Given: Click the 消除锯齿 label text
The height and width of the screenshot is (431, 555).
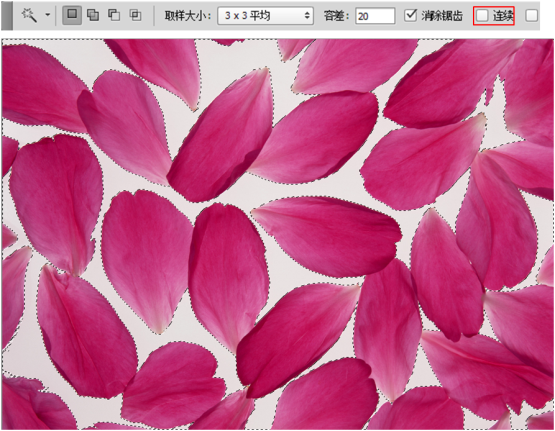Looking at the screenshot, I should tap(442, 16).
